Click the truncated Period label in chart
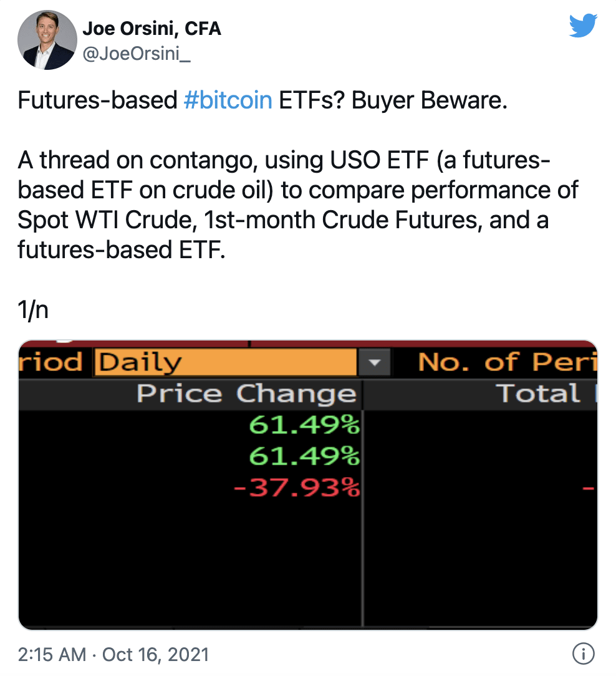616x676 pixels. 50,362
